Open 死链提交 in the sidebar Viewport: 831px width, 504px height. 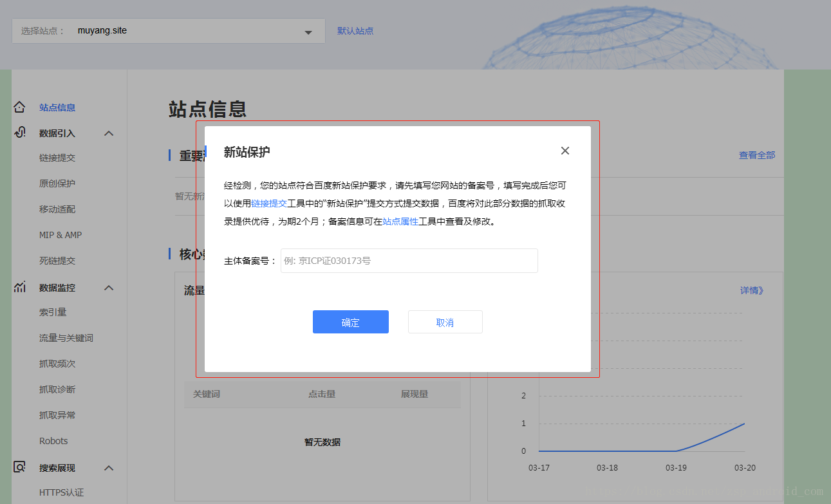57,261
